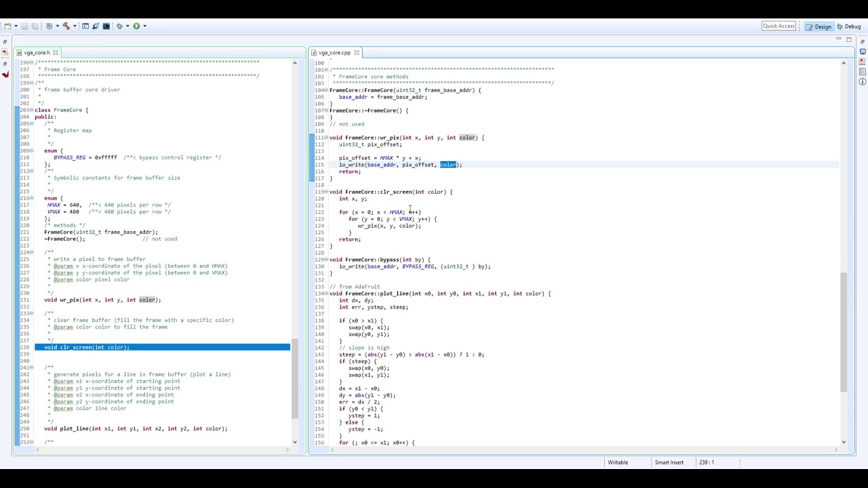Viewport: 868px width, 488px height.
Task: Click the left editor scrollbar thumb
Action: click(x=294, y=378)
